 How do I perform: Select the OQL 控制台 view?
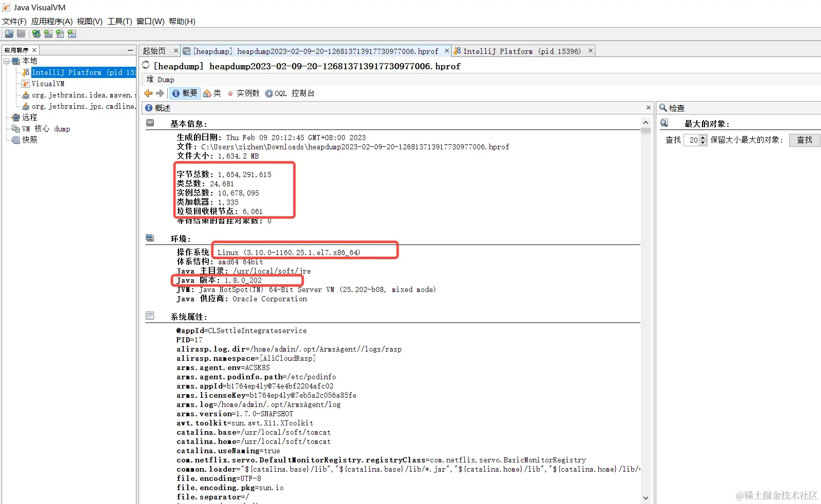(x=289, y=93)
